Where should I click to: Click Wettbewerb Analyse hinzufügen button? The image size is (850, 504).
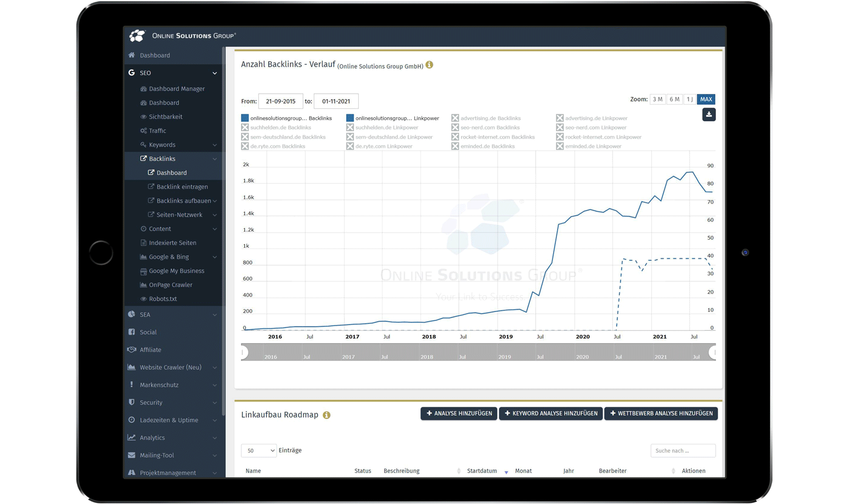pos(661,413)
